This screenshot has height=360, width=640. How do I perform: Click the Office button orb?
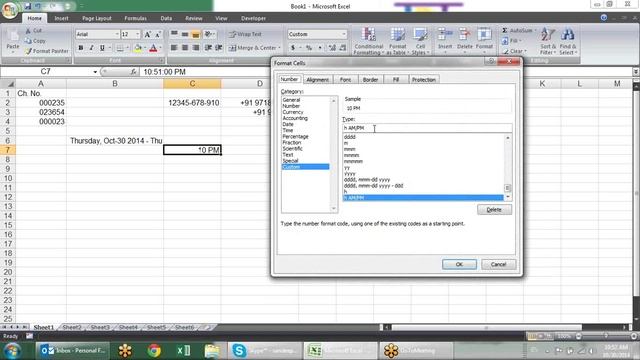(x=9, y=10)
